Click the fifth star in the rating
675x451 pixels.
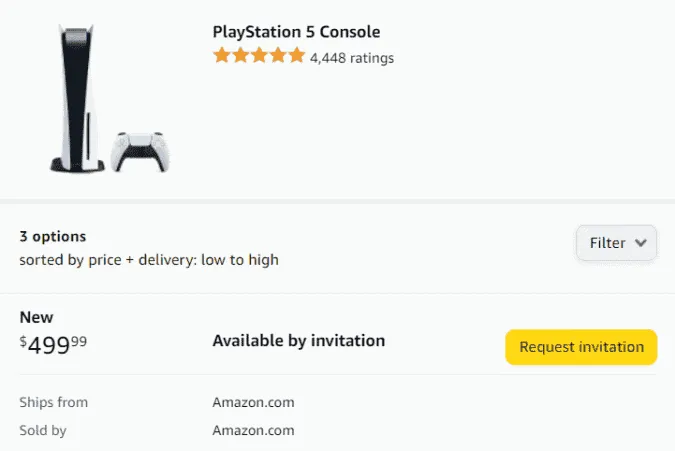[296, 56]
